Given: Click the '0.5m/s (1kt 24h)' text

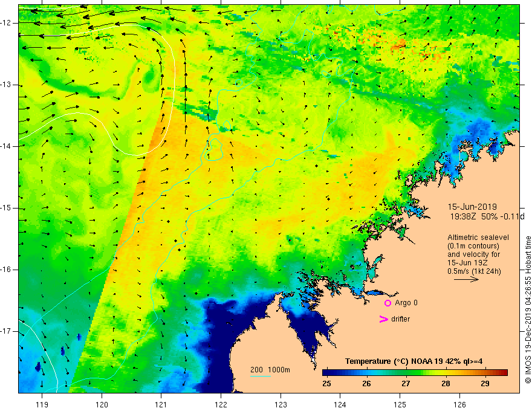Looking at the screenshot, I should coord(475,271).
